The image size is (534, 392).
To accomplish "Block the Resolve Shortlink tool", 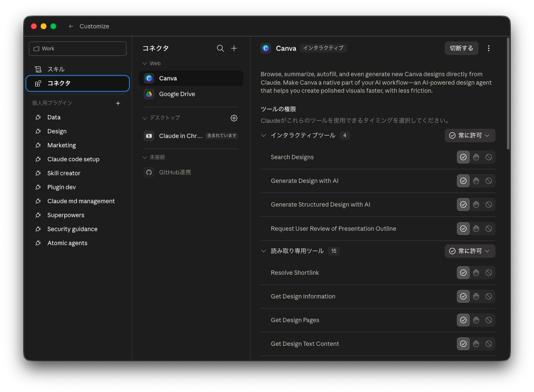I will coord(489,273).
